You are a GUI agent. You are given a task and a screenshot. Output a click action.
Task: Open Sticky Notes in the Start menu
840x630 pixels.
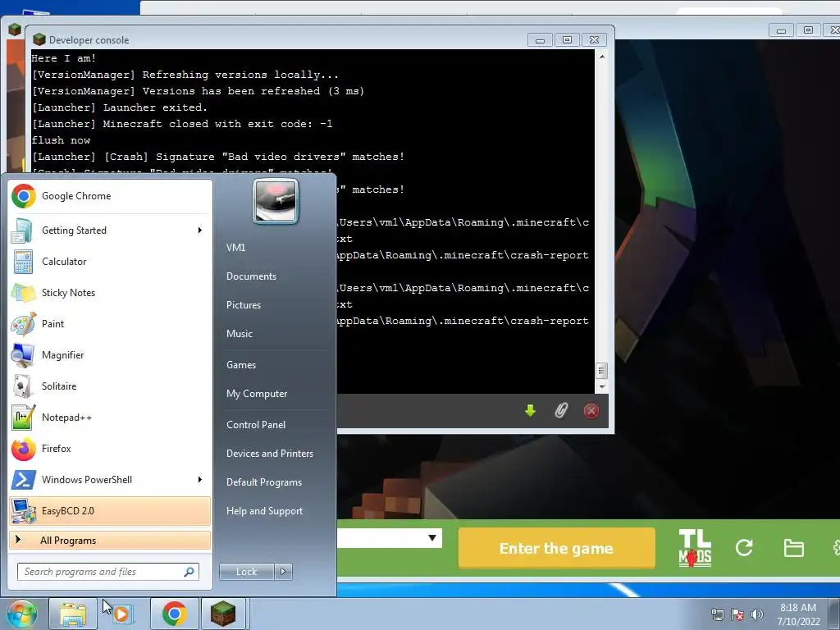pos(110,293)
